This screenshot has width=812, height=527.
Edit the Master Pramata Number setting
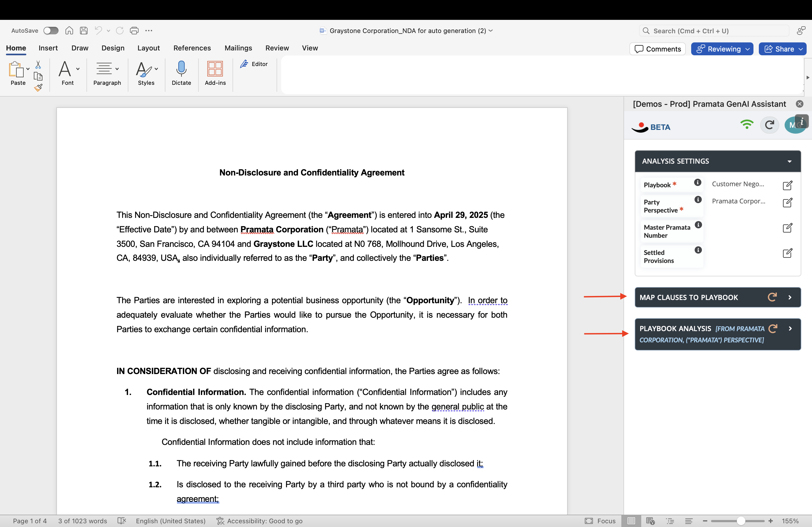(788, 228)
